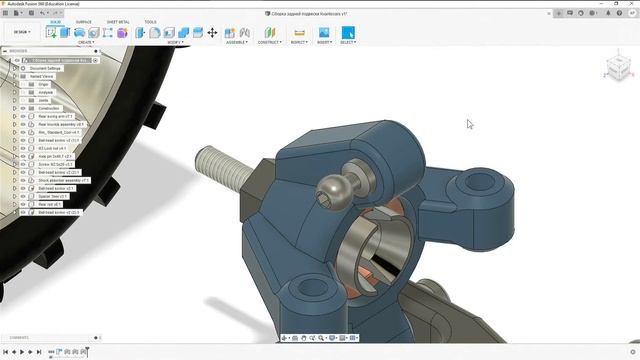The width and height of the screenshot is (640, 360).
Task: Hide the Shock absorber assembly component
Action: click(23, 180)
